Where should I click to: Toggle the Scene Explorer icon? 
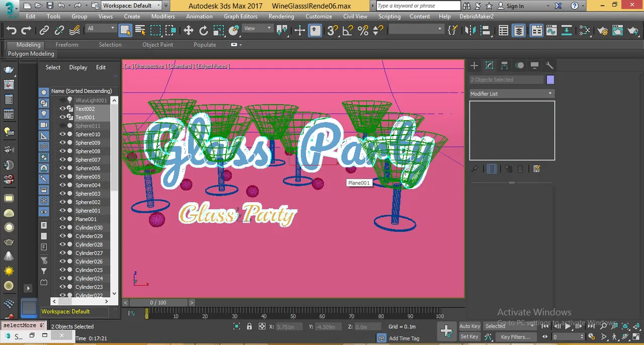tap(504, 31)
